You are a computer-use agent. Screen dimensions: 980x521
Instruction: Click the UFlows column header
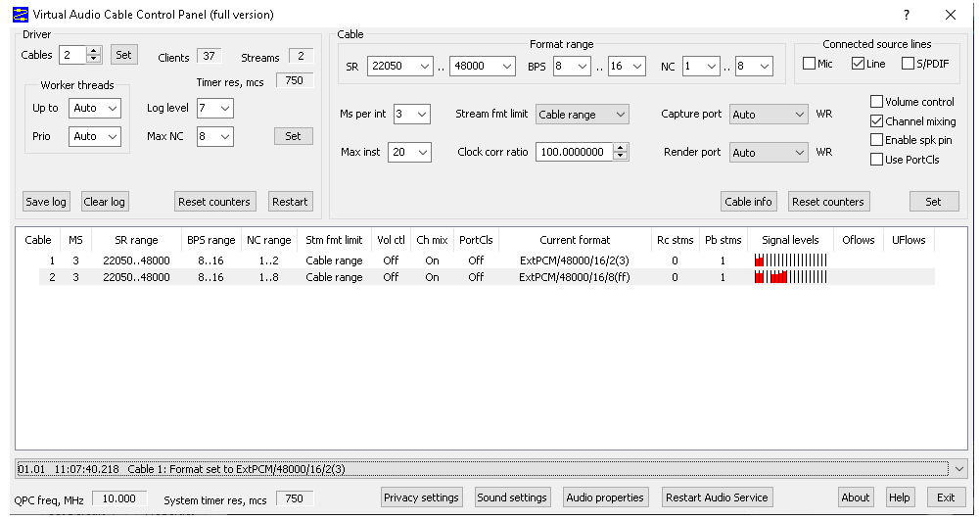pos(909,240)
